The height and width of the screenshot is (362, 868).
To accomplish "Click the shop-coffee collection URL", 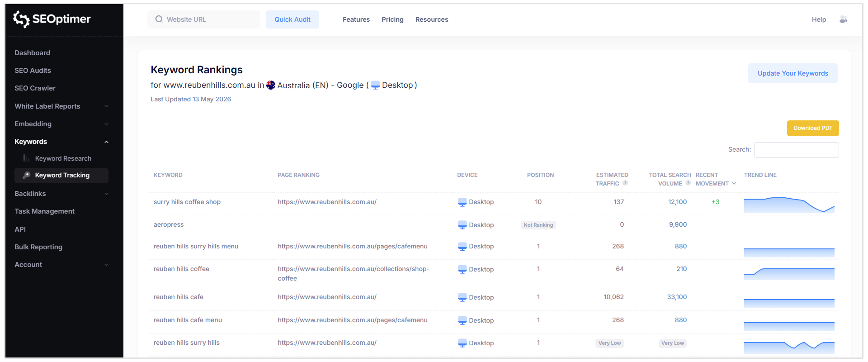I will tap(354, 274).
